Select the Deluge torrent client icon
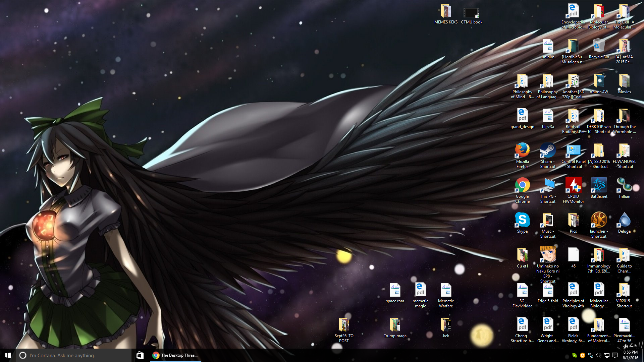This screenshot has width=644, height=362. point(624,223)
